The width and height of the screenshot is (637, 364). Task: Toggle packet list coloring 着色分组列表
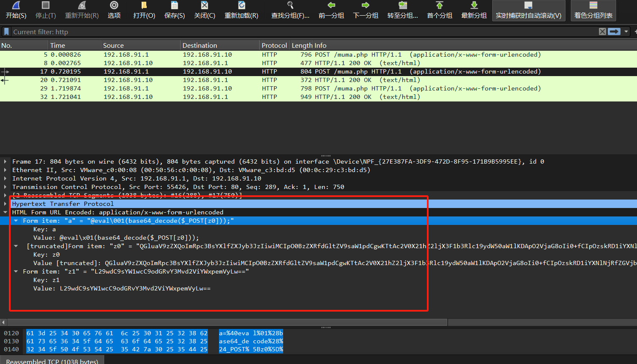click(593, 10)
